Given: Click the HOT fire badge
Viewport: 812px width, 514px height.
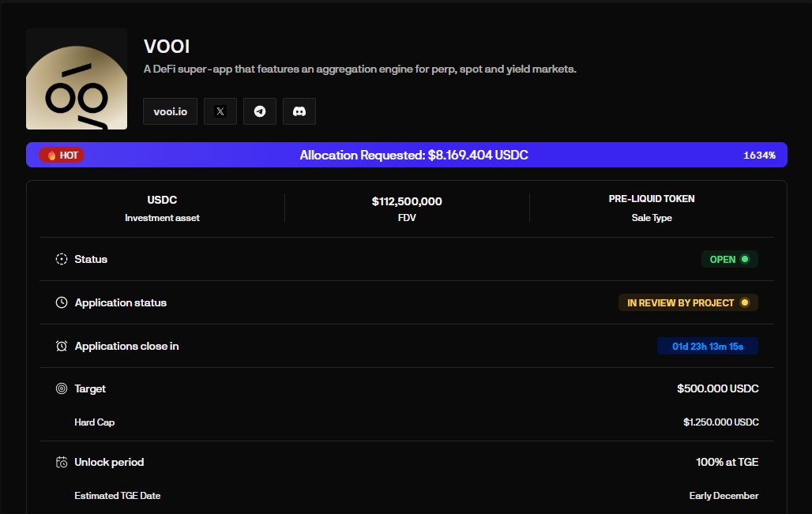Looking at the screenshot, I should (x=62, y=156).
